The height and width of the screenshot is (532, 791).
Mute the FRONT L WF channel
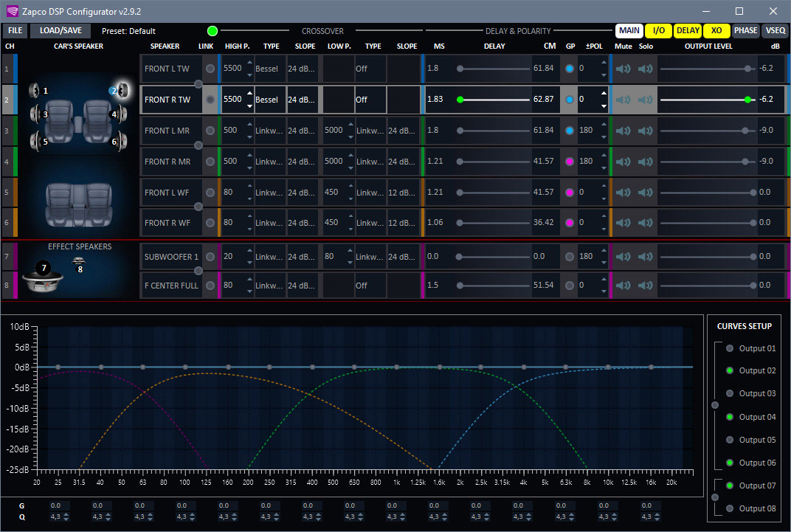[x=623, y=192]
